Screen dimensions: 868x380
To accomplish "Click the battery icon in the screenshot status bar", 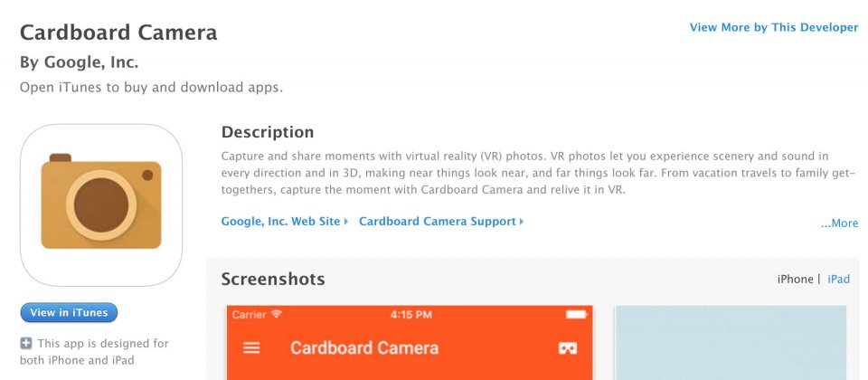I will tap(576, 315).
